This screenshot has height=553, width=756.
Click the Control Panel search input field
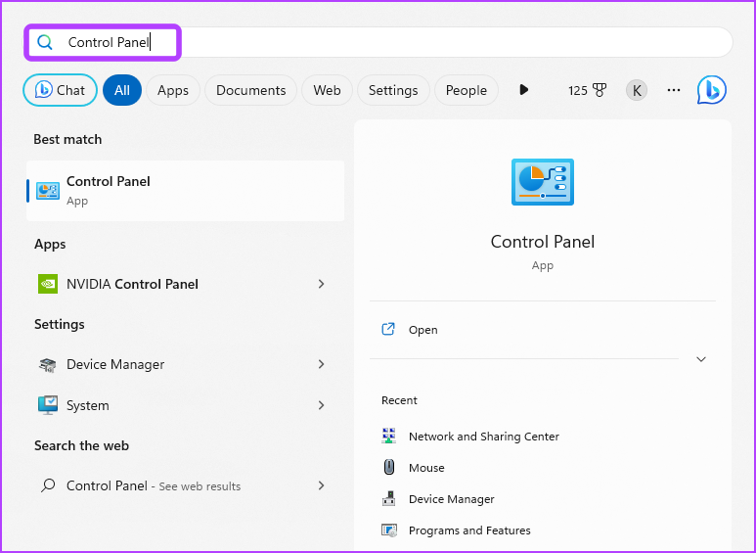[x=378, y=42]
